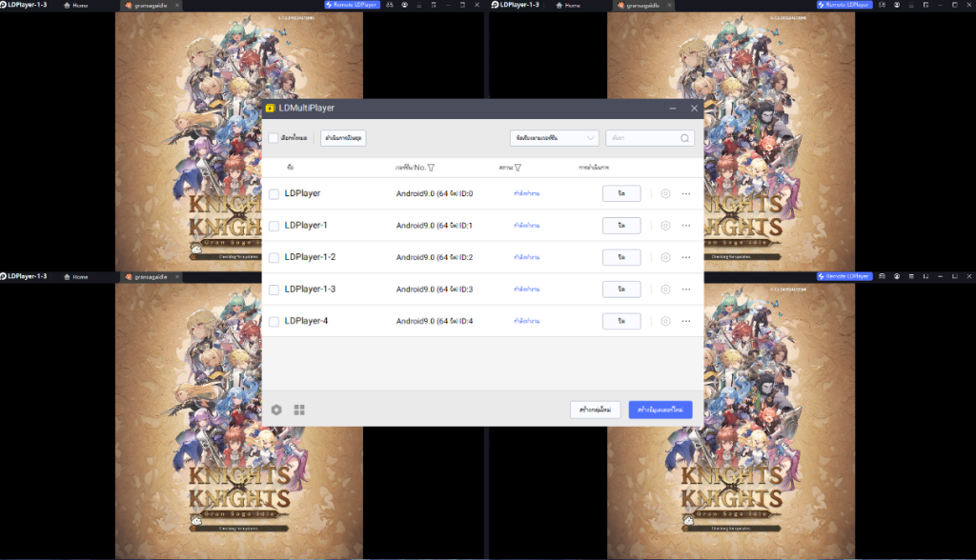The width and height of the screenshot is (976, 560).
Task: Click gamepad icon in top-left emulator window
Action: click(390, 5)
